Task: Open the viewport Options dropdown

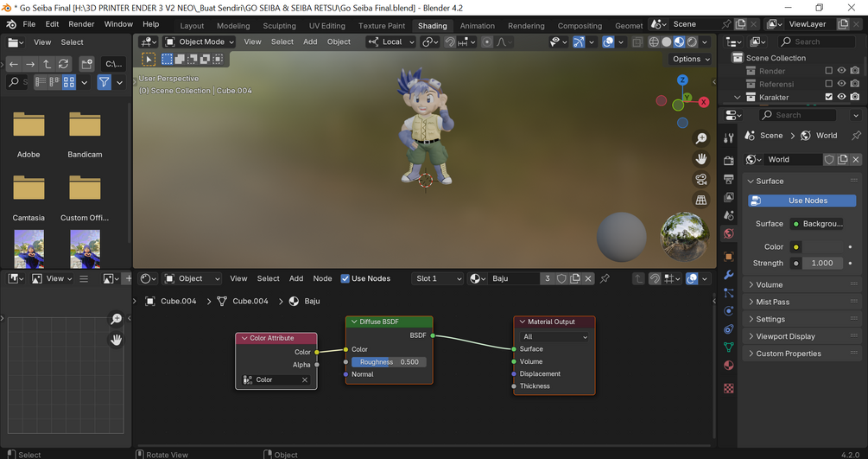Action: [x=690, y=59]
